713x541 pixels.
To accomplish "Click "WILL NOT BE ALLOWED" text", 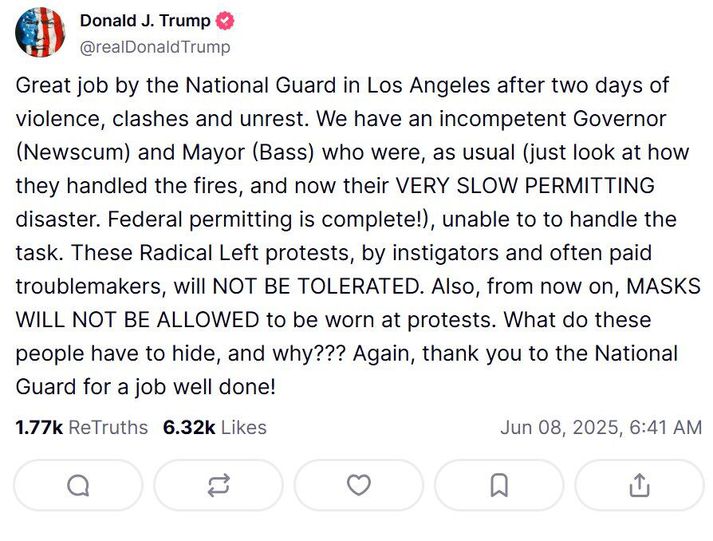I will click(137, 320).
